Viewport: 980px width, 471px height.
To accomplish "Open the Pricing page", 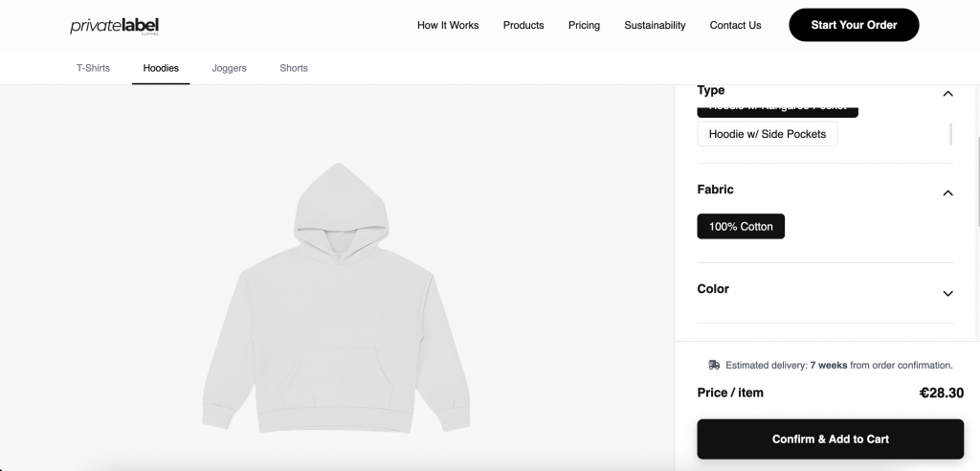I will (x=584, y=25).
